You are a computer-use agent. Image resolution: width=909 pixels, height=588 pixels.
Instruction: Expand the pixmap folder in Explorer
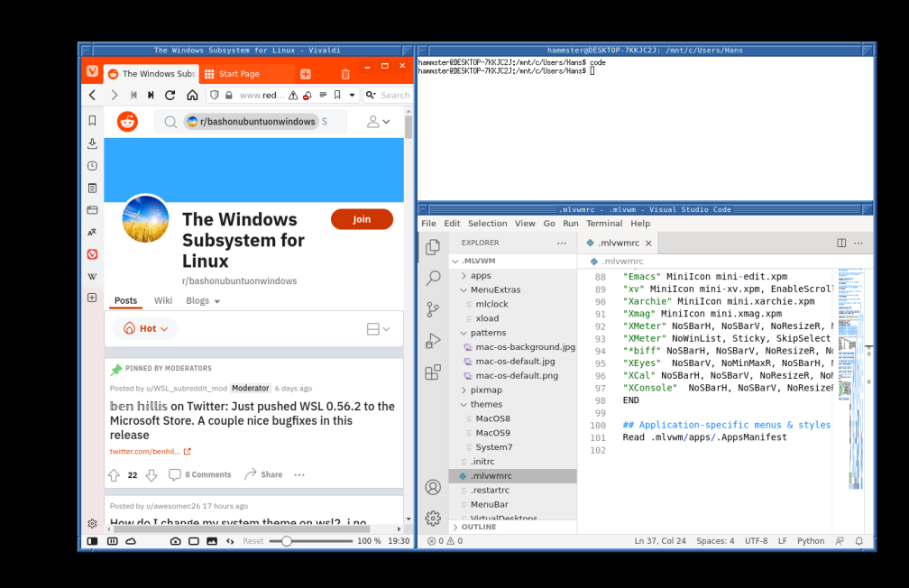(x=486, y=390)
